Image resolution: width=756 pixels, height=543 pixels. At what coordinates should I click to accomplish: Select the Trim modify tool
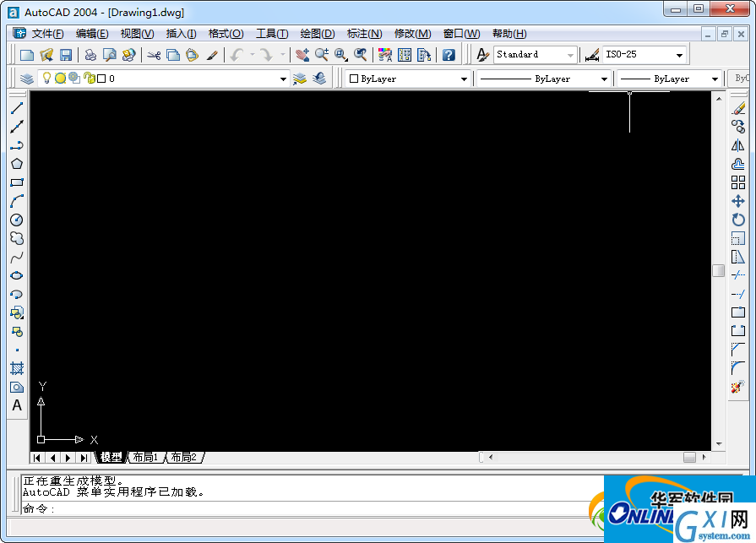738,275
